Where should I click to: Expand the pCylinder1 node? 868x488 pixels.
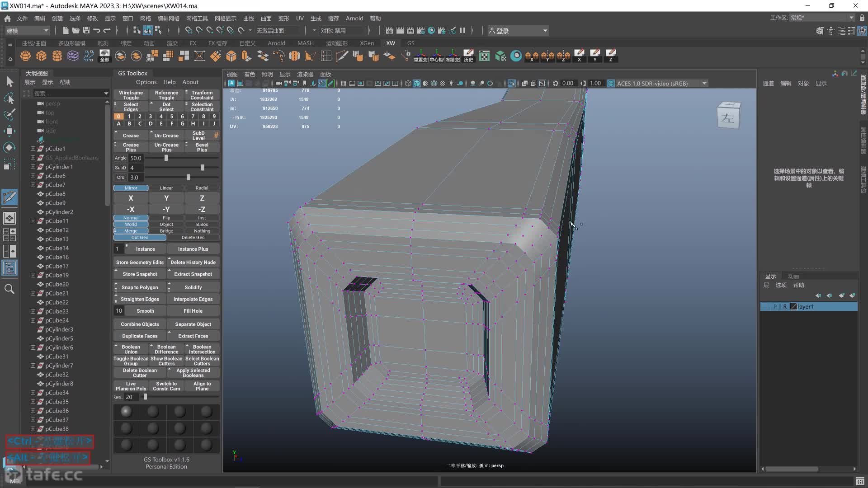(33, 167)
